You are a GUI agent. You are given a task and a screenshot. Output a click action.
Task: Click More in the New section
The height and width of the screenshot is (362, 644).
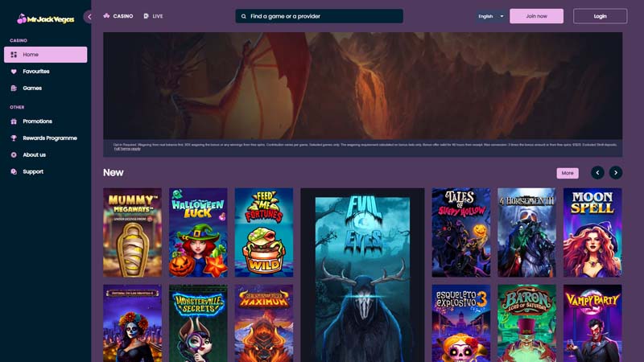click(567, 173)
